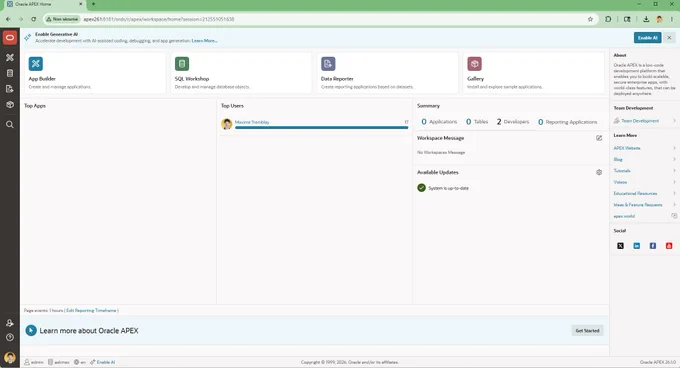Click the play icon beside Learn more about Oracle APEX
This screenshot has height=368, width=680.
[x=31, y=330]
